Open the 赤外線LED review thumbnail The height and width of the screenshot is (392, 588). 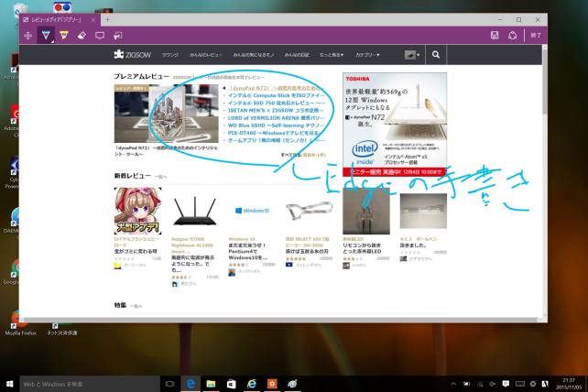pos(366,211)
